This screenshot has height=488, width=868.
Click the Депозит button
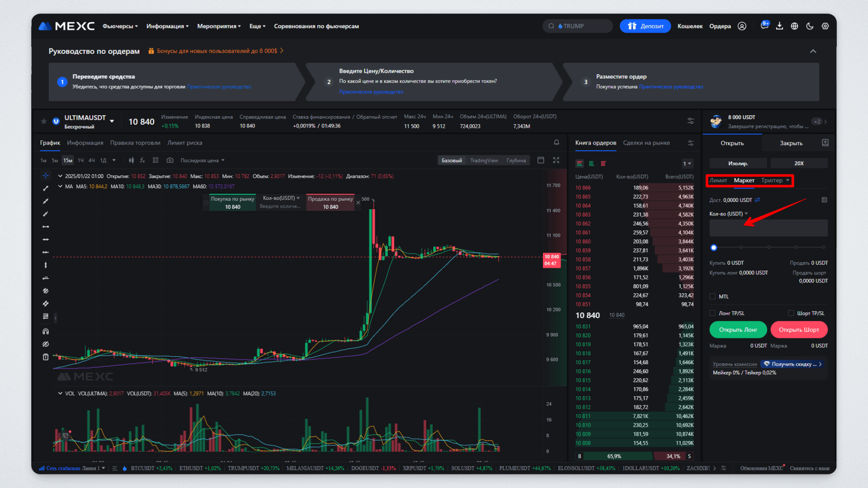[x=645, y=26]
